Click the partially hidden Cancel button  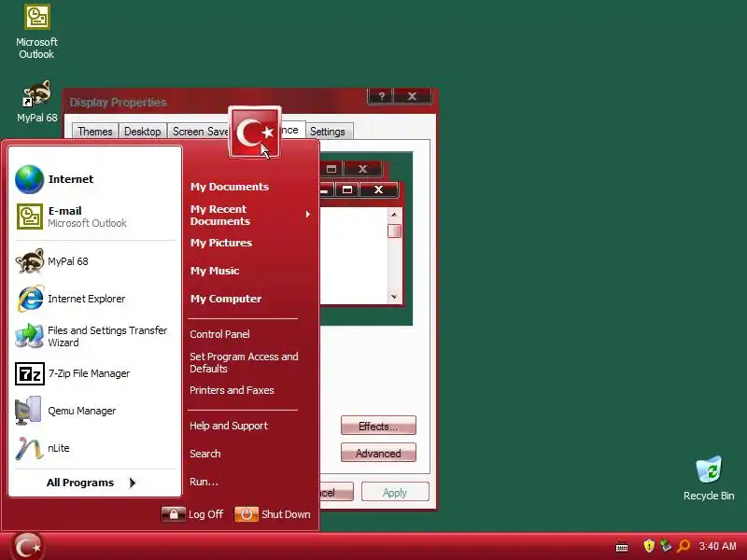coord(337,493)
